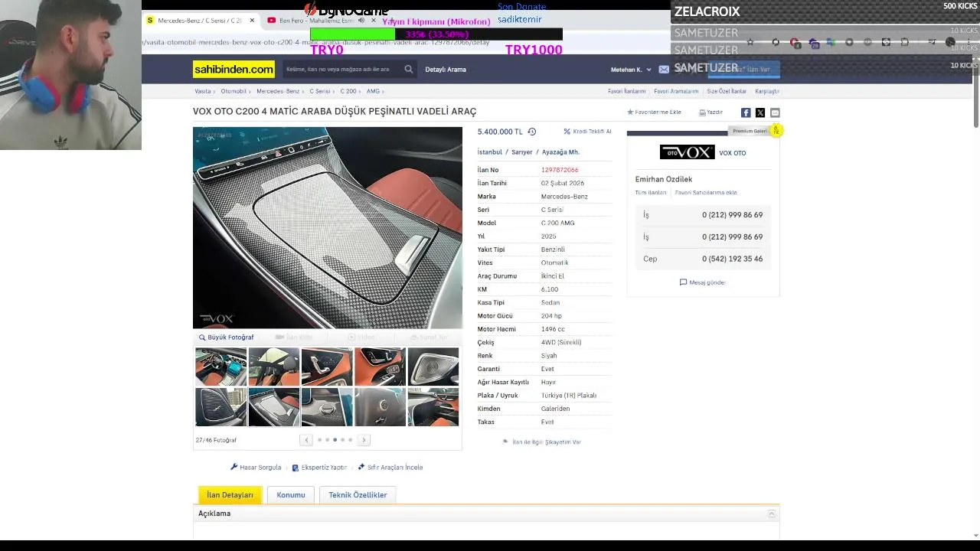Share listing on Facebook
The height and width of the screenshot is (551, 980).
(x=746, y=112)
